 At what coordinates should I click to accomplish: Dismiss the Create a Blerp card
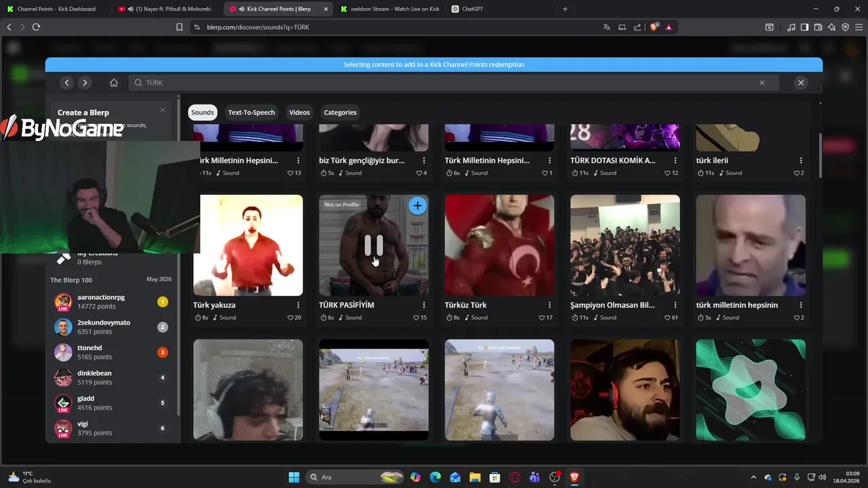(163, 110)
